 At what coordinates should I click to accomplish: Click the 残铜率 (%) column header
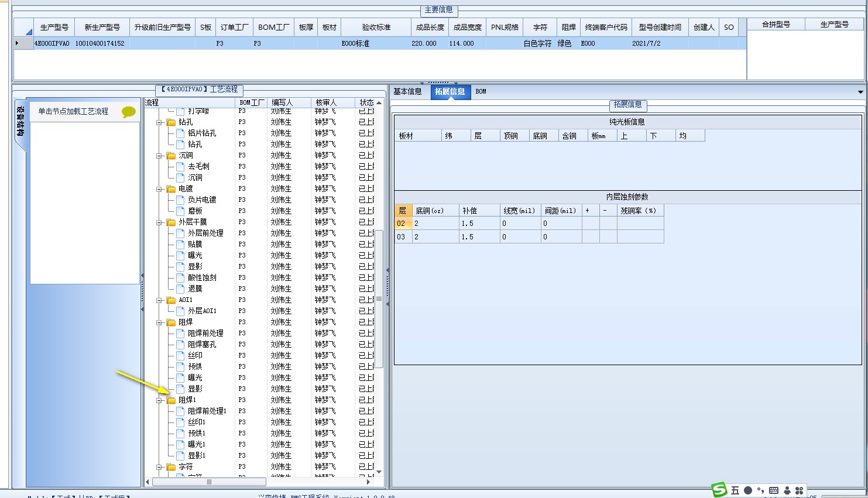click(640, 211)
